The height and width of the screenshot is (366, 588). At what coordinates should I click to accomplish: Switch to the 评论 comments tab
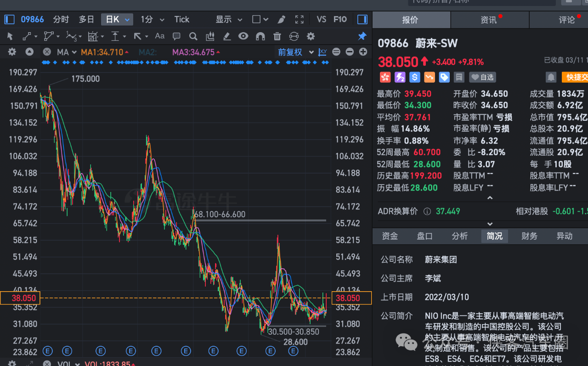point(567,20)
